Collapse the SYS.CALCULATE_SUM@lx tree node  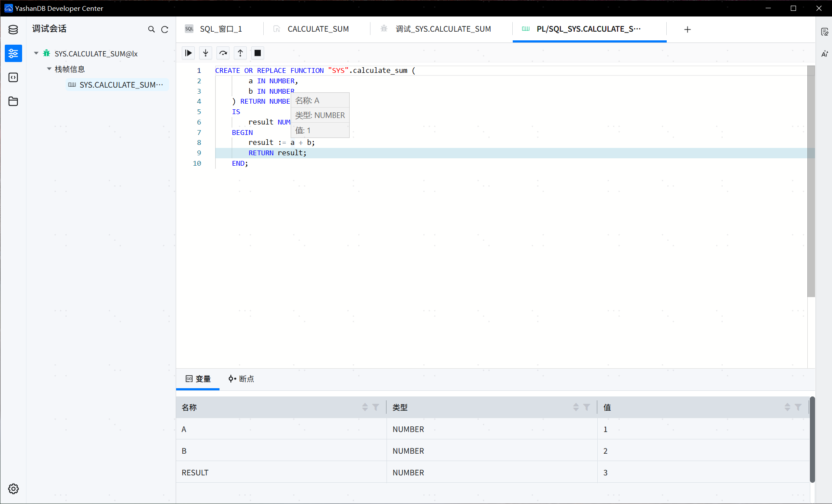pyautogui.click(x=36, y=53)
